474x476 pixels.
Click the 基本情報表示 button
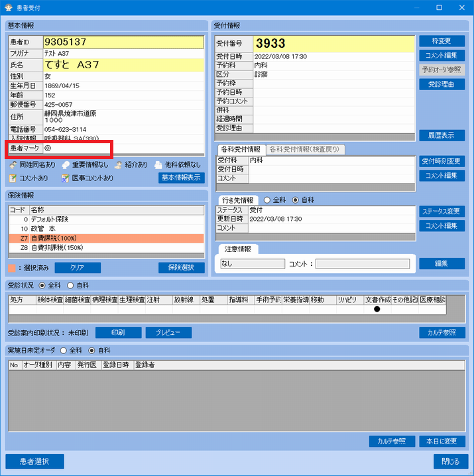(181, 178)
